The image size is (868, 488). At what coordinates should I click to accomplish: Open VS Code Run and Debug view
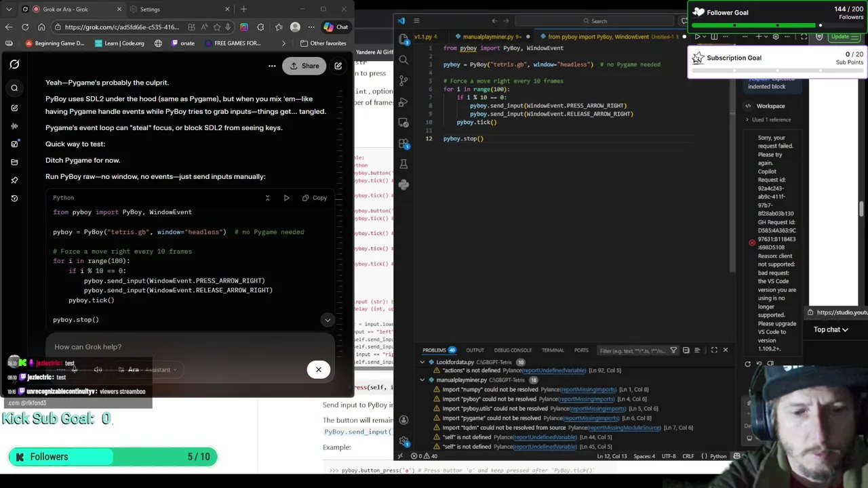(403, 102)
